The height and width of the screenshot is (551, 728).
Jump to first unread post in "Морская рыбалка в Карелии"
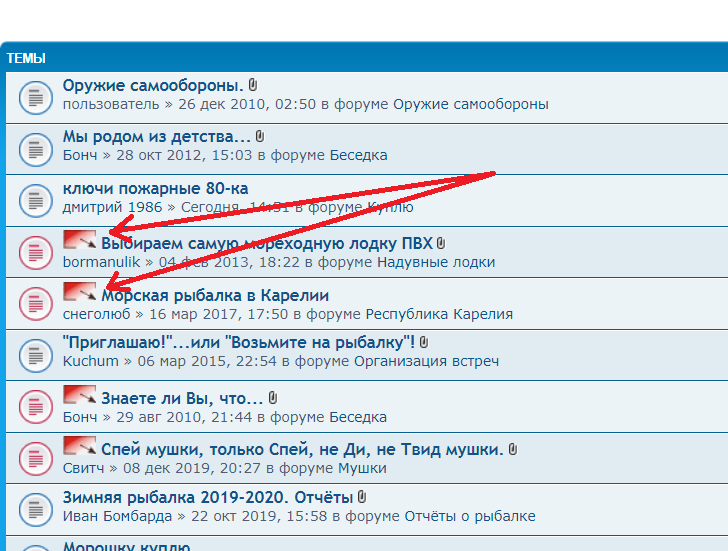click(x=79, y=292)
